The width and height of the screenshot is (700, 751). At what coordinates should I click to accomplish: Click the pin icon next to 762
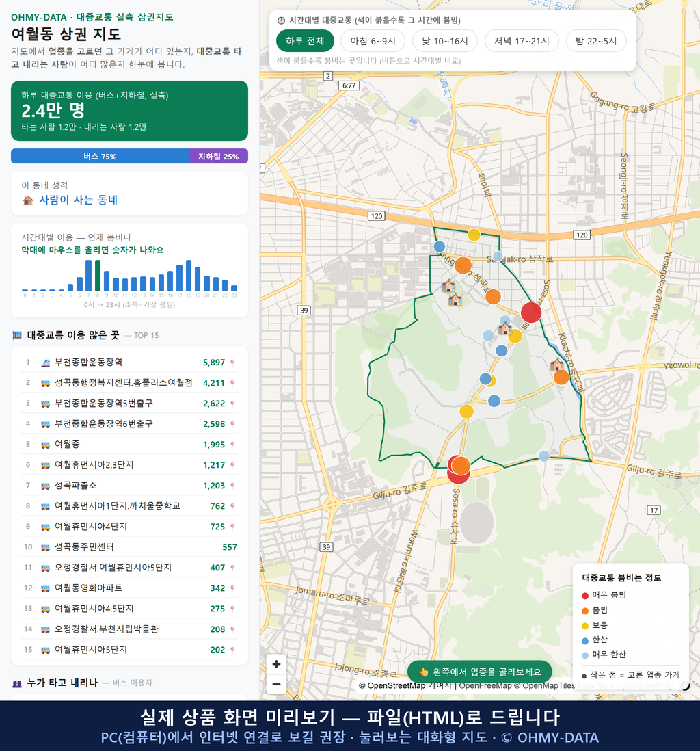coord(232,506)
